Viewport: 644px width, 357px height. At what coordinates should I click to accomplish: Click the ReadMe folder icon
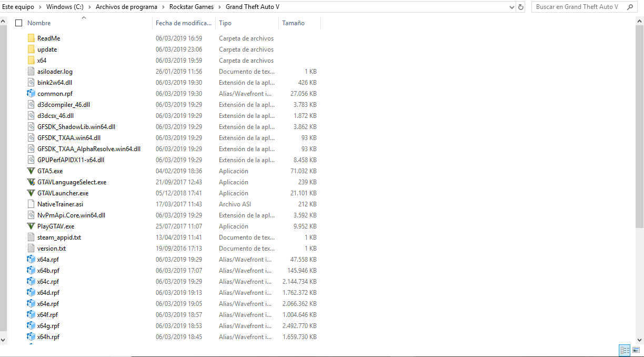[31, 38]
